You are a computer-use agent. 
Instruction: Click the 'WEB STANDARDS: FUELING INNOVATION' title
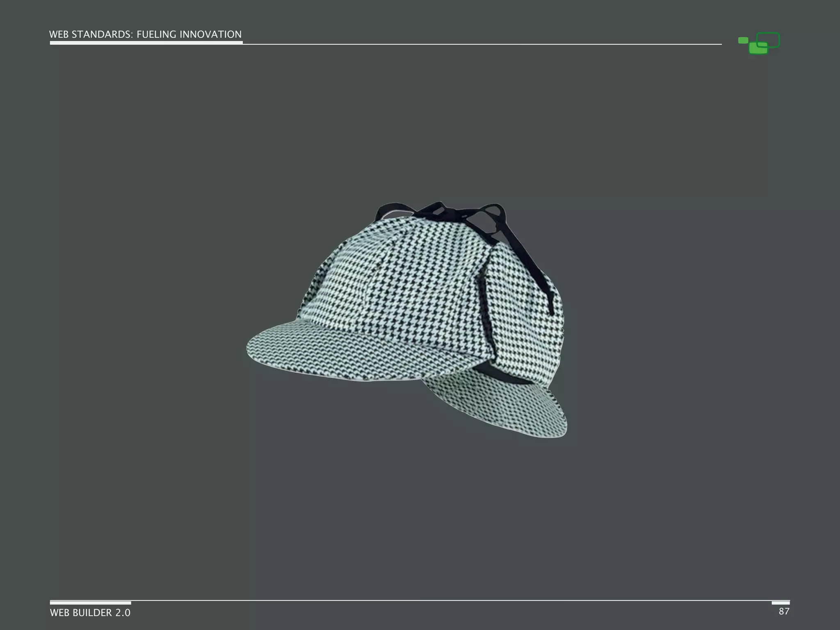tap(146, 34)
